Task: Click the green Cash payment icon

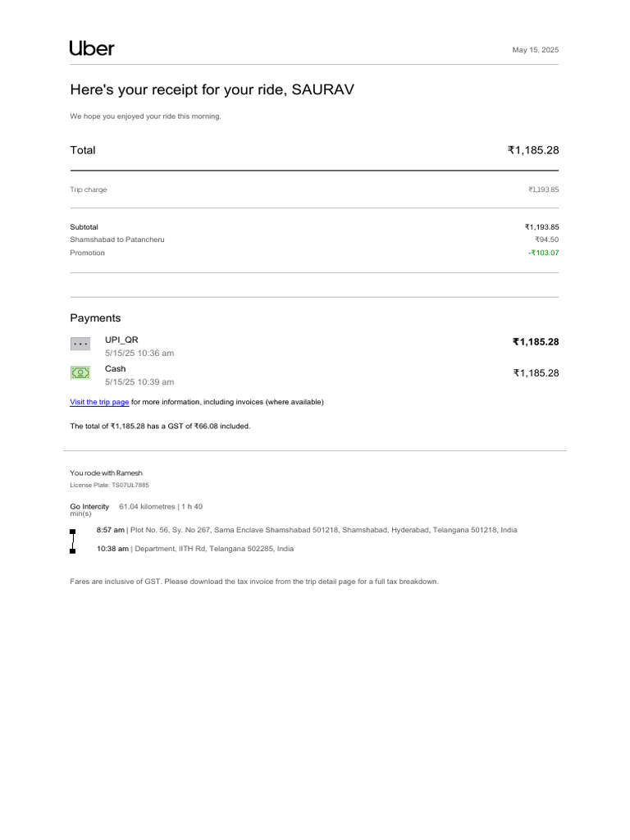Action: 80,373
